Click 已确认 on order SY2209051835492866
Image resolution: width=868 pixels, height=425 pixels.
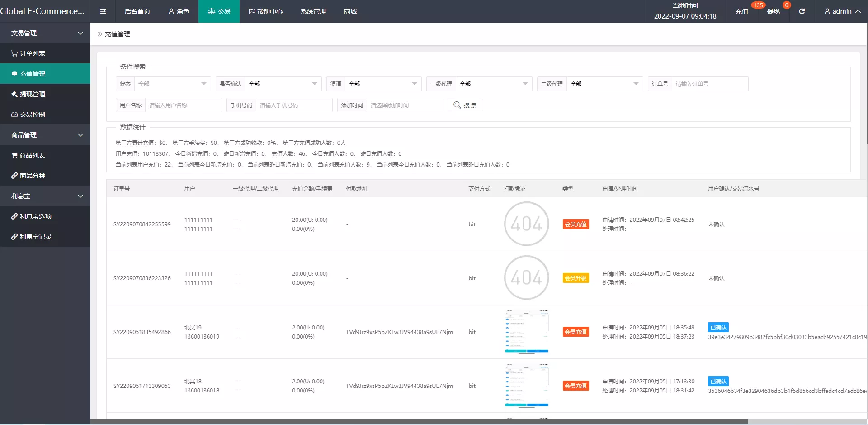click(x=718, y=327)
